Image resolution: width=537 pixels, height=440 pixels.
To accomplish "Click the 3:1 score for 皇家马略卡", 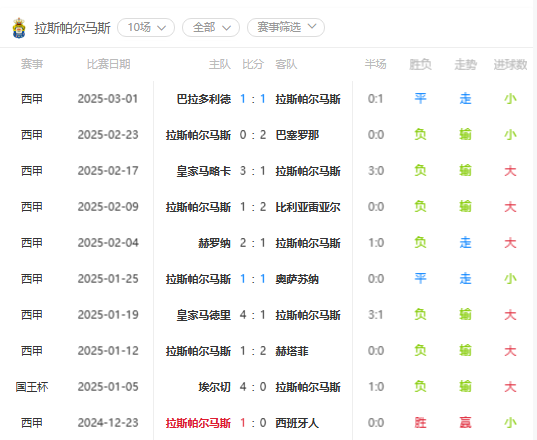I will point(253,171).
